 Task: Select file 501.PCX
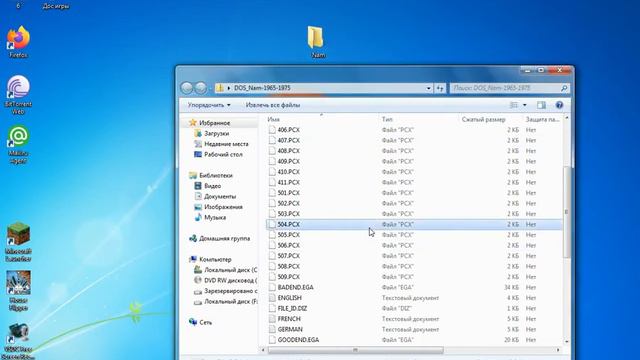point(289,193)
